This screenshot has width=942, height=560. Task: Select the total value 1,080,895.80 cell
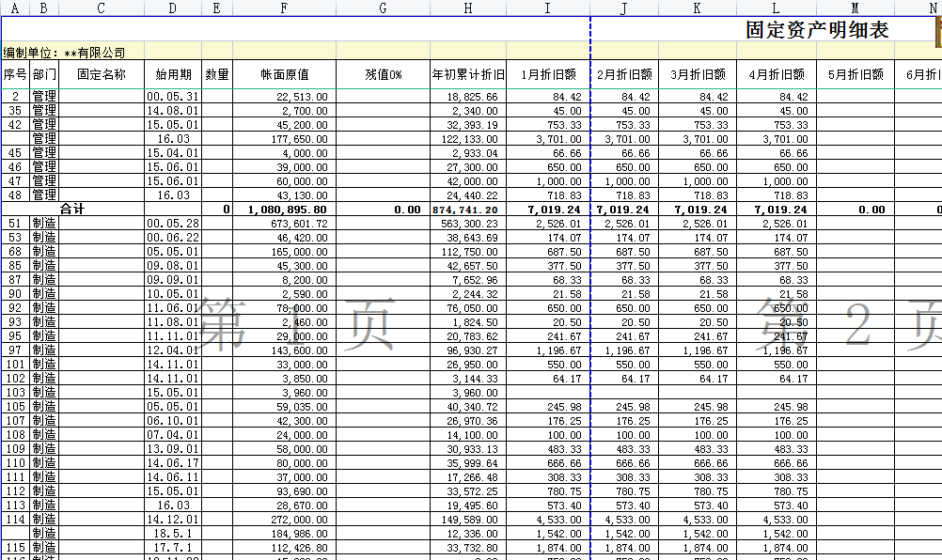[x=289, y=209]
